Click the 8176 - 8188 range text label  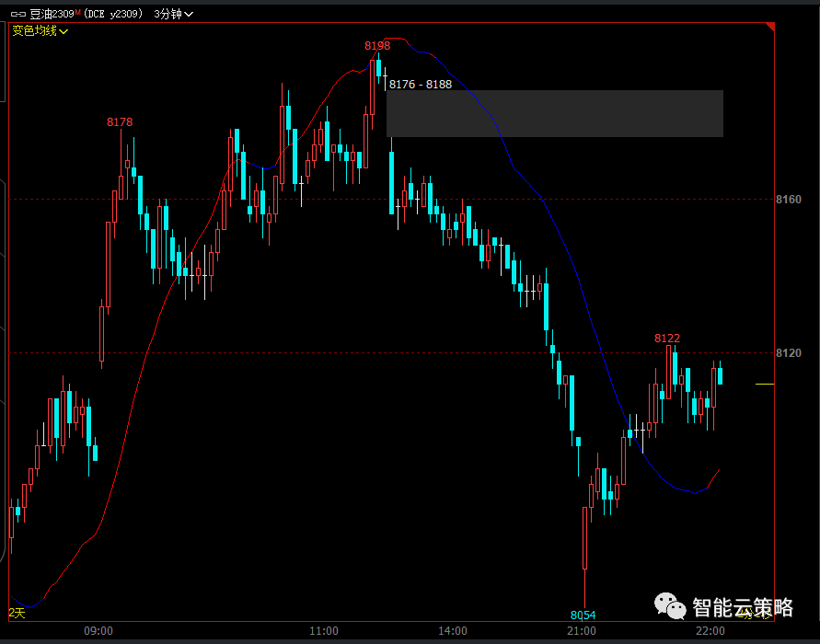click(x=421, y=84)
